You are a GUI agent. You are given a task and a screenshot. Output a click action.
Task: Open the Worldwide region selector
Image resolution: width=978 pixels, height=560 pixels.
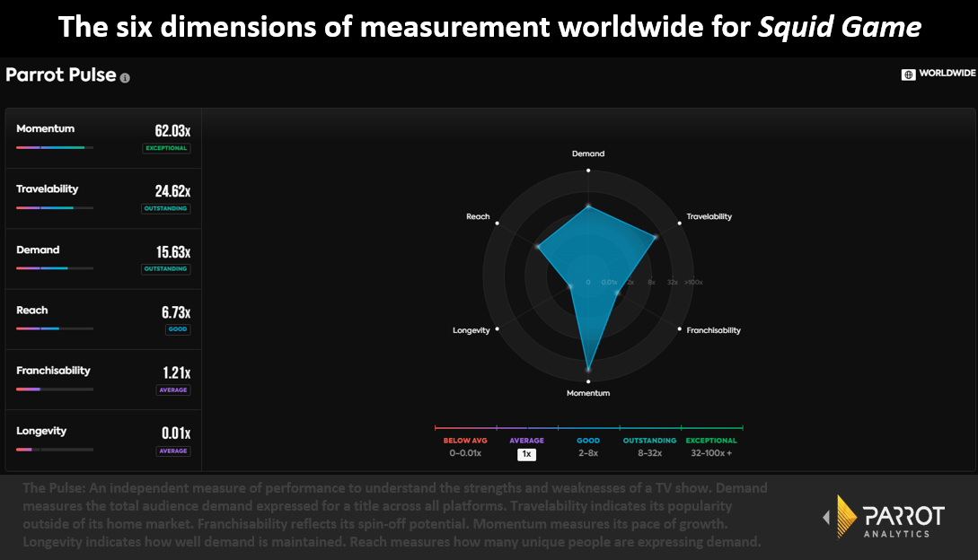tap(938, 74)
